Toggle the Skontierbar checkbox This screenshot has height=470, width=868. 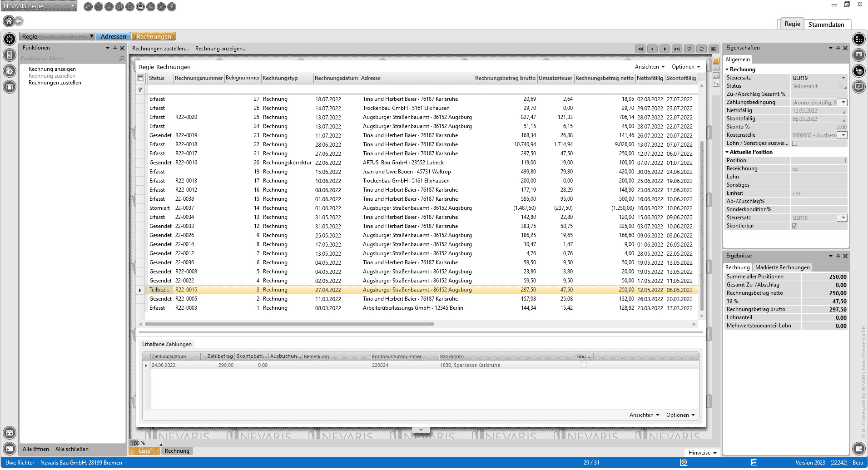pos(795,226)
